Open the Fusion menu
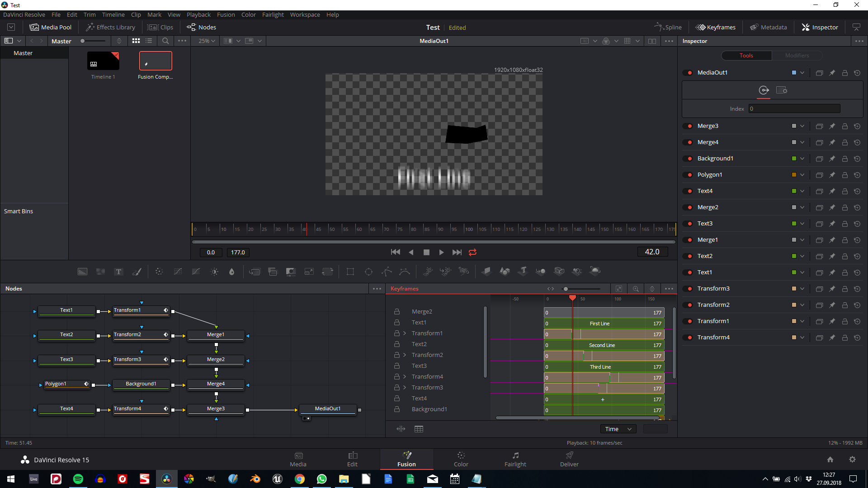Viewport: 868px width, 488px height. [226, 14]
